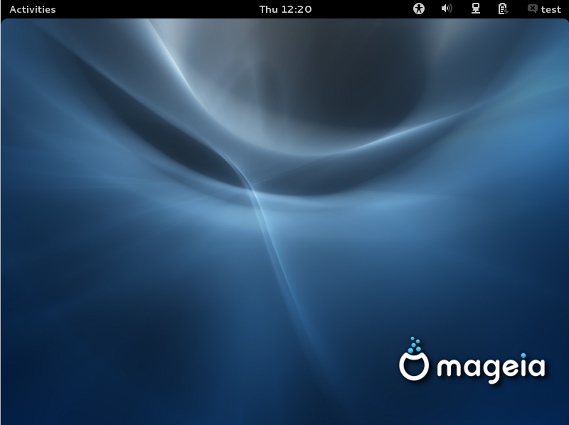Viewport: 569px width, 425px height.
Task: Click the blue bubbles above the Mageia cauldron
Action: tap(414, 345)
